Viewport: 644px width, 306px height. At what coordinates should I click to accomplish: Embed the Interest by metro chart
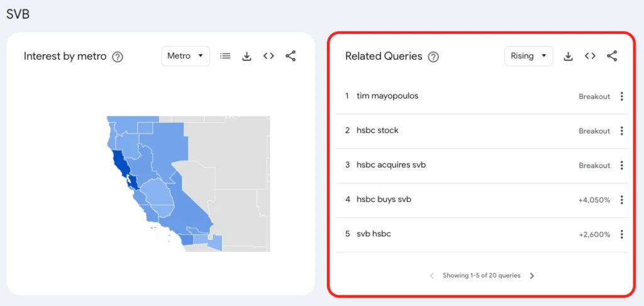click(269, 56)
